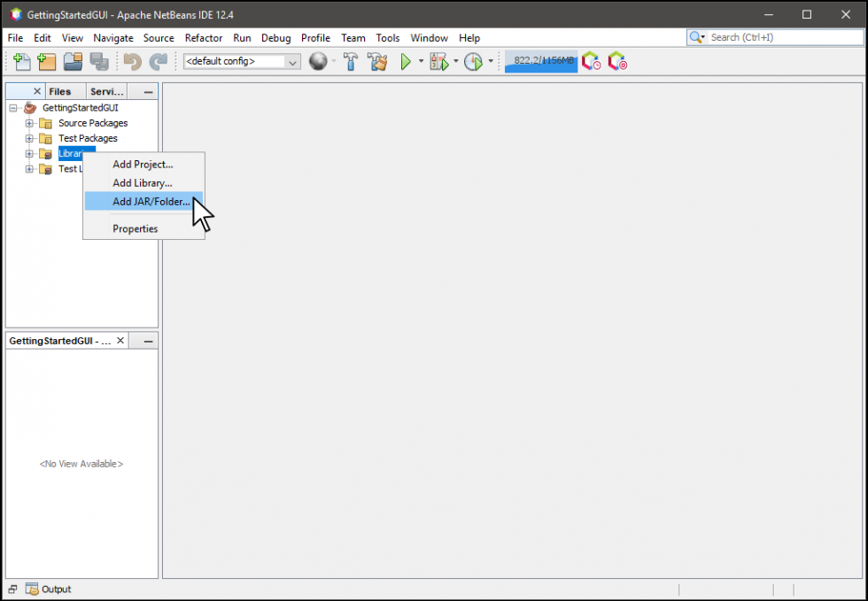Save all open files
The image size is (868, 601).
[99, 61]
